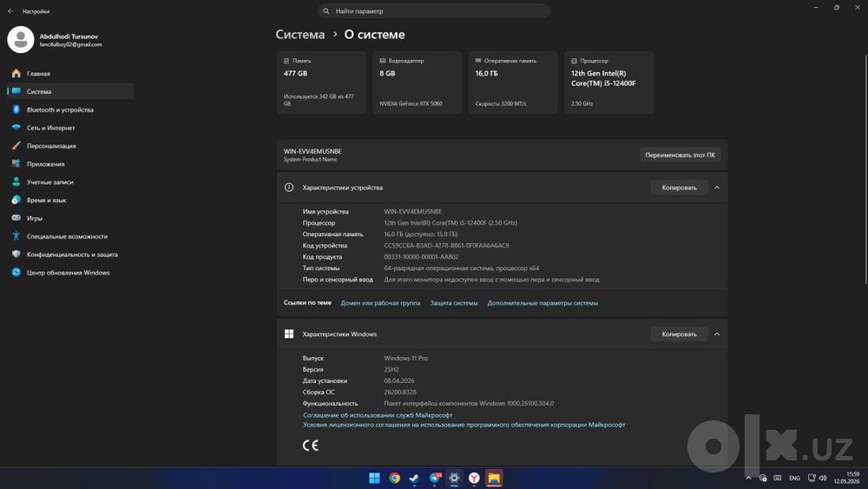868x489 pixels.
Task: Click the Процессор specification row value
Action: coord(450,222)
